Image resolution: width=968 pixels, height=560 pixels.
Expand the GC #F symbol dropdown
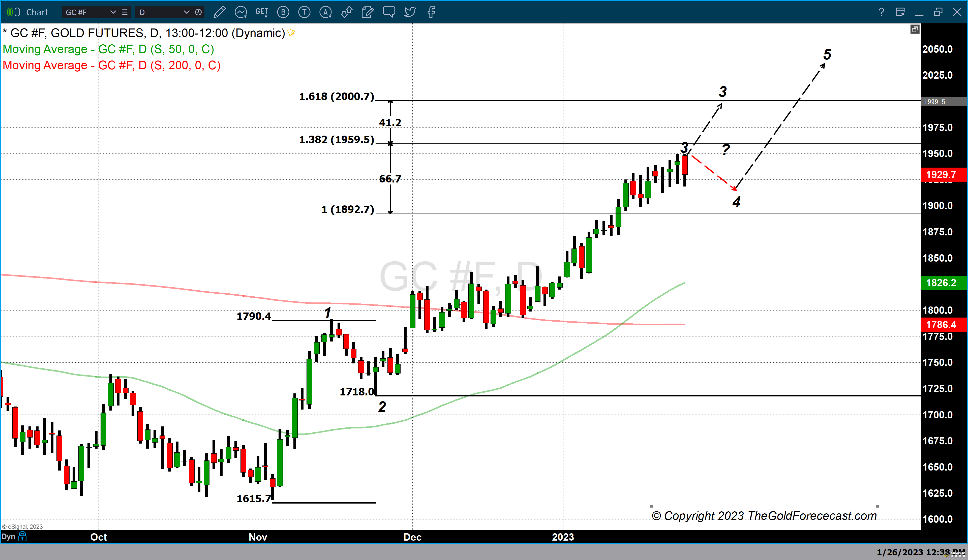(x=113, y=12)
